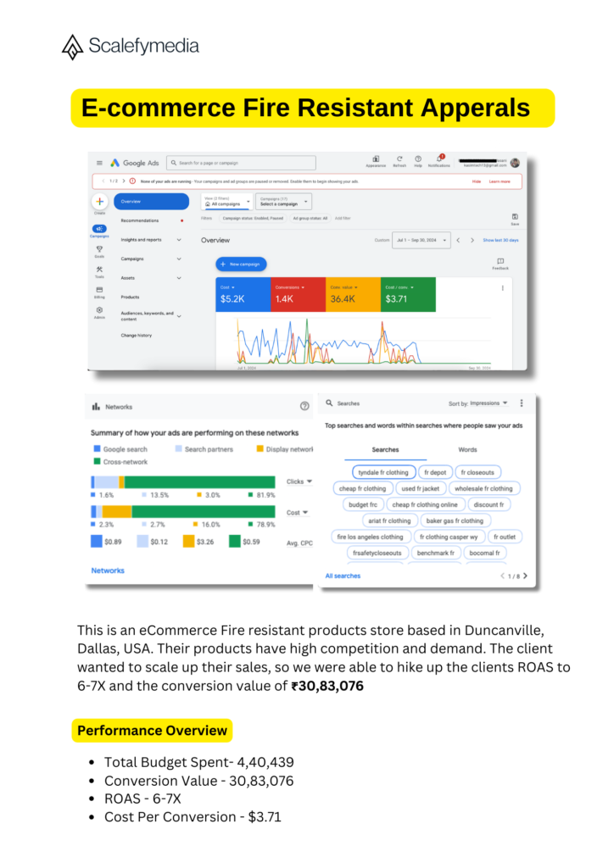This screenshot has height=868, width=614.
Task: Open the Networks Cost metric dropdown
Action: pos(298,513)
